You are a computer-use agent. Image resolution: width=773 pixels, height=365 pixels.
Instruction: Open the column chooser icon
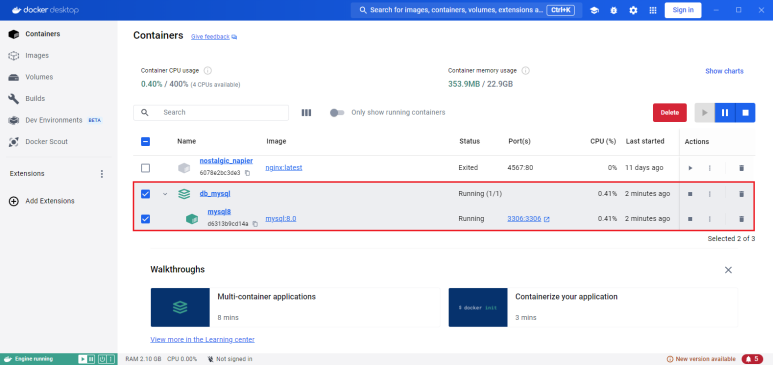point(306,112)
